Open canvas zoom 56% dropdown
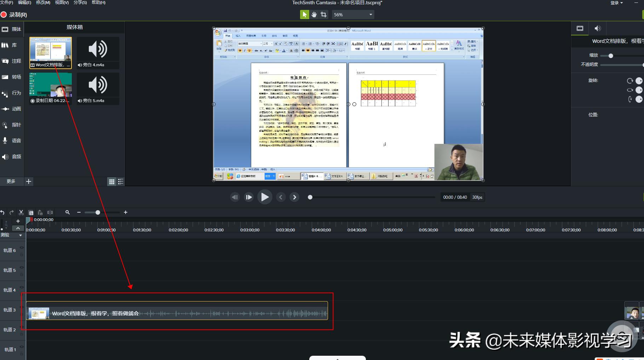The width and height of the screenshot is (644, 360). point(353,15)
